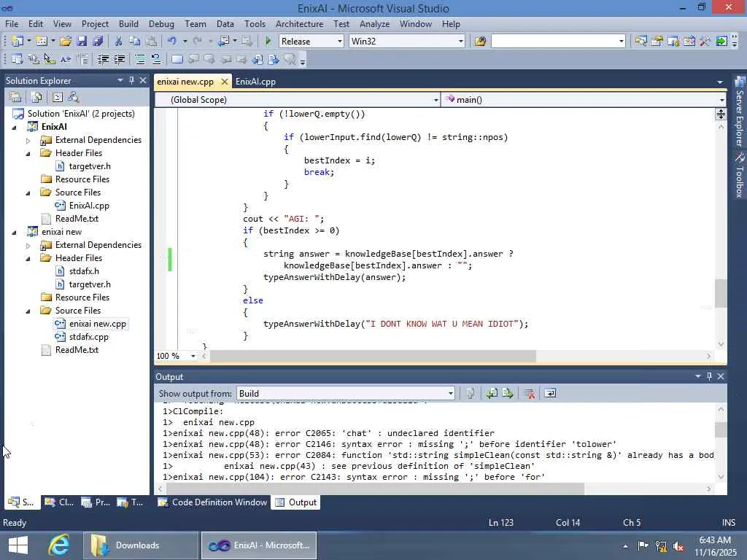
Task: Clear all output using the Output panel icon
Action: coord(530,394)
